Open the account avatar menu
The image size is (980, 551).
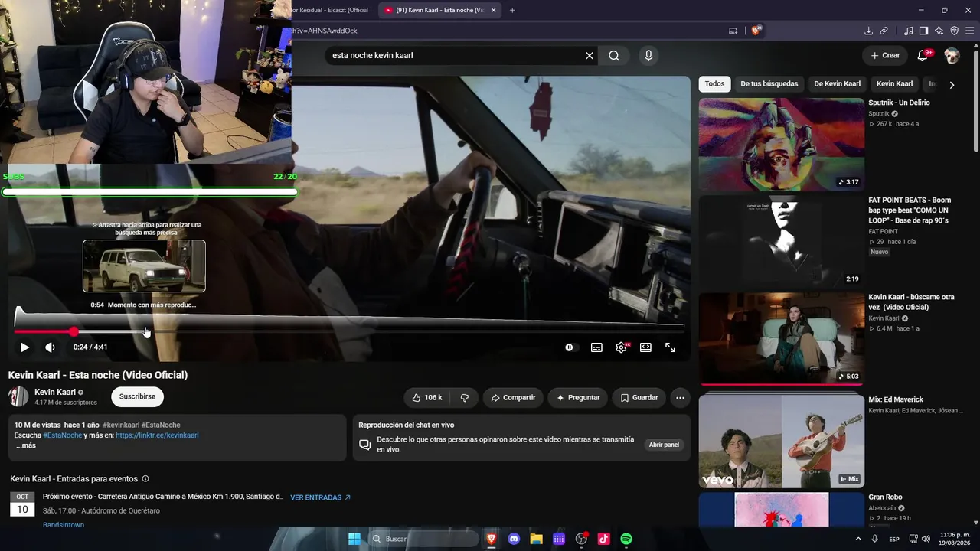tap(952, 56)
